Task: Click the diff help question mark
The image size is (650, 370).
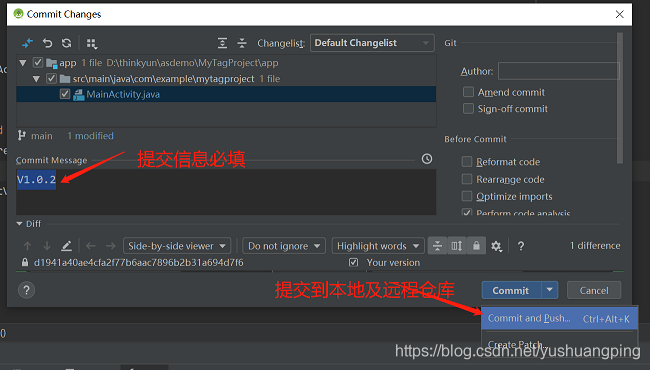Action: 521,246
